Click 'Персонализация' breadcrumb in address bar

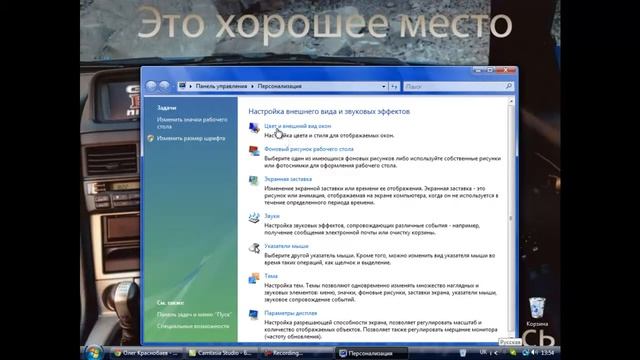point(279,86)
